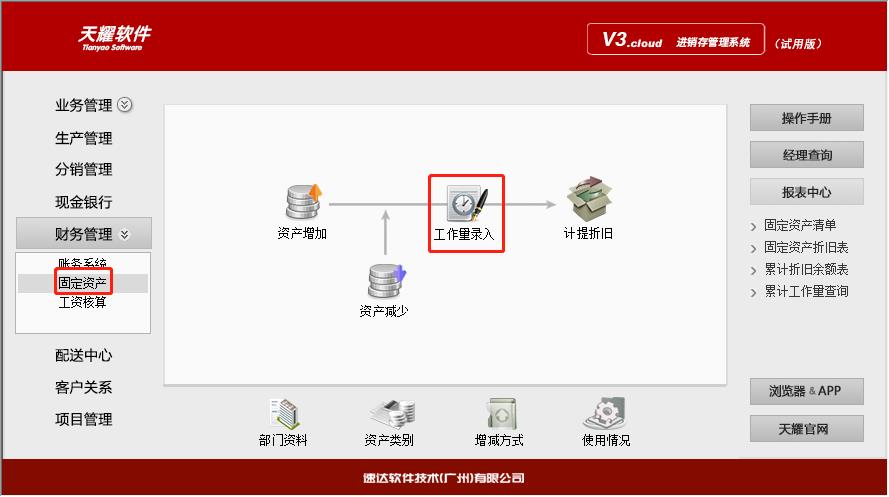Image resolution: width=889 pixels, height=497 pixels.
Task: Open the 生产管理 menu
Action: [x=83, y=138]
